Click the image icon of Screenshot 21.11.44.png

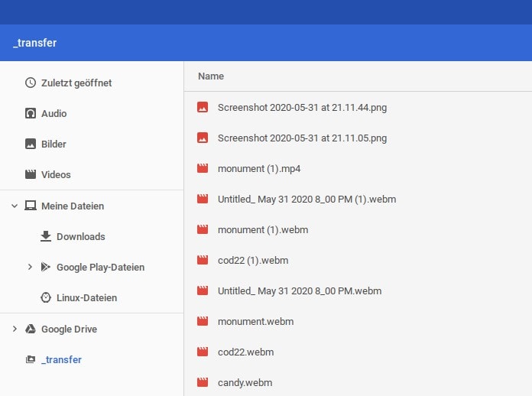[x=203, y=108]
